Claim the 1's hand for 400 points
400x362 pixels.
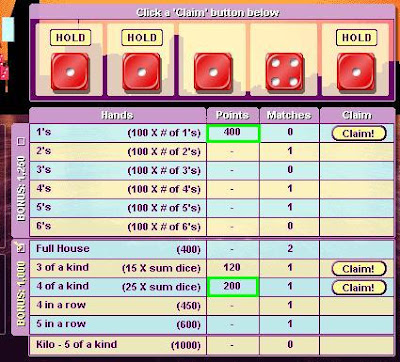pyautogui.click(x=359, y=133)
